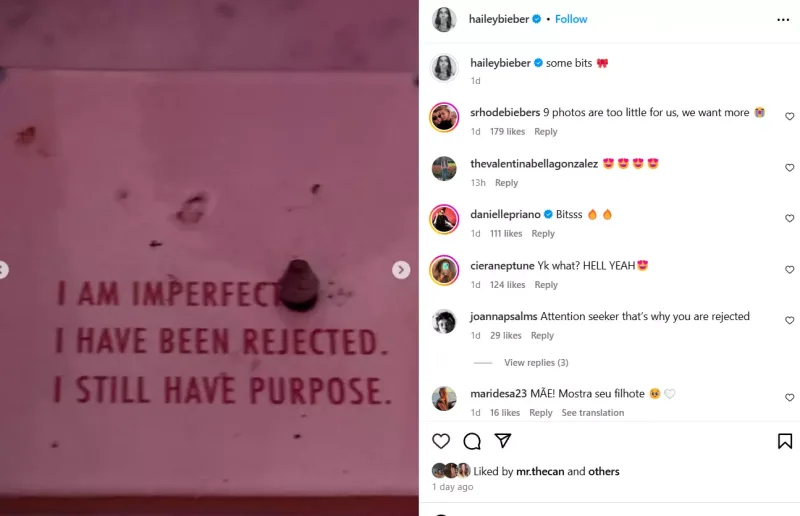Like joannapsalms comment heart
Viewport: 800px width, 516px height.
point(789,321)
